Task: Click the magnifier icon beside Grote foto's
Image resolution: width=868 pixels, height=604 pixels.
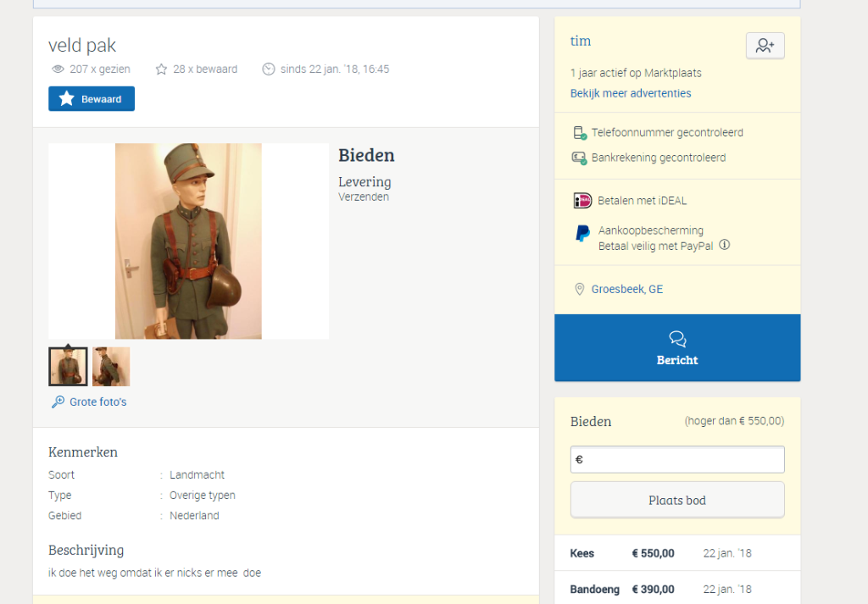Action: click(x=58, y=402)
